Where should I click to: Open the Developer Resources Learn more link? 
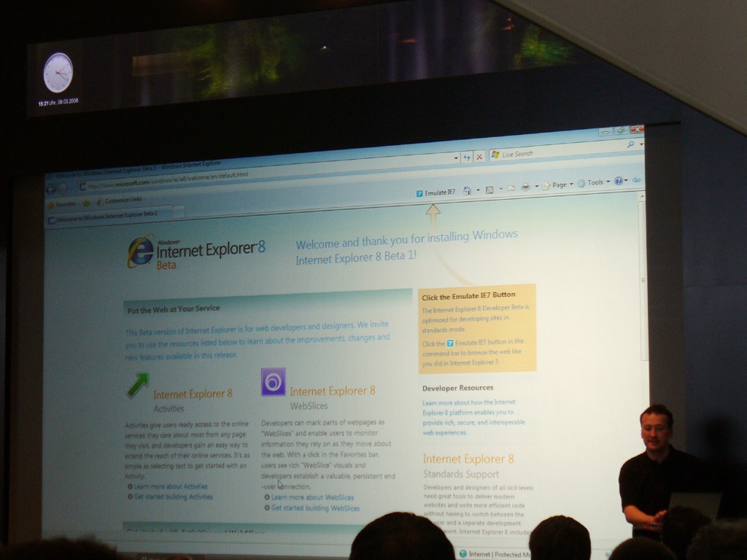tap(473, 418)
